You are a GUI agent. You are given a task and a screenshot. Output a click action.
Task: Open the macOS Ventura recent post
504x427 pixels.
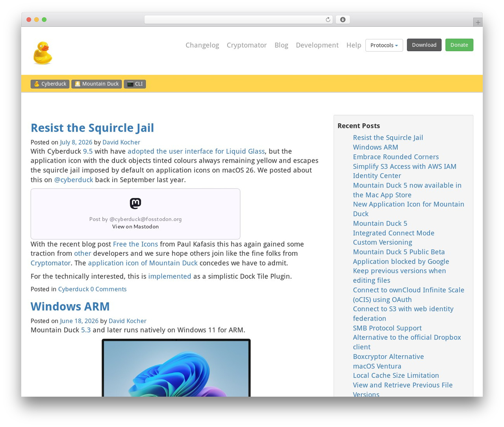pyautogui.click(x=377, y=366)
